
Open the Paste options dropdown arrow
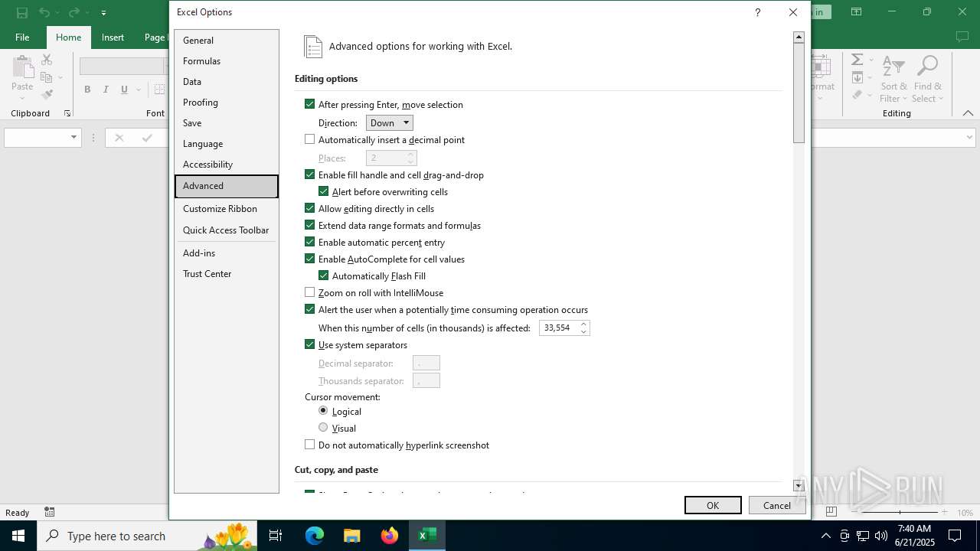click(x=22, y=99)
